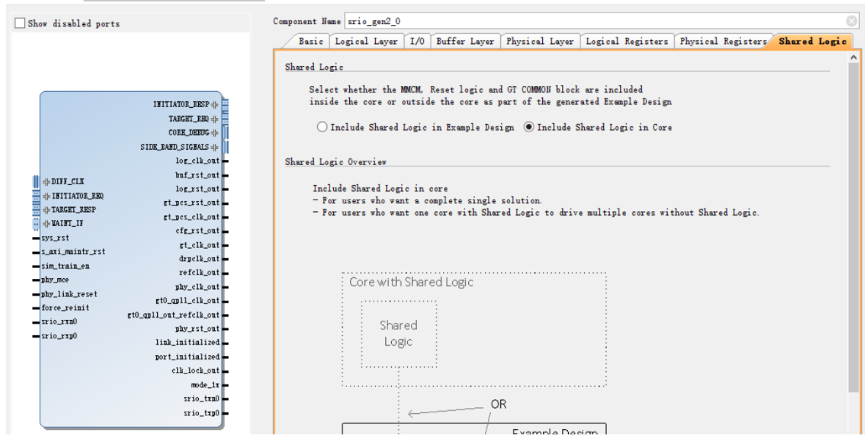Expand the INITIATOR_REQ interface port
Image resolution: width=868 pixels, height=441 pixels.
pyautogui.click(x=46, y=196)
